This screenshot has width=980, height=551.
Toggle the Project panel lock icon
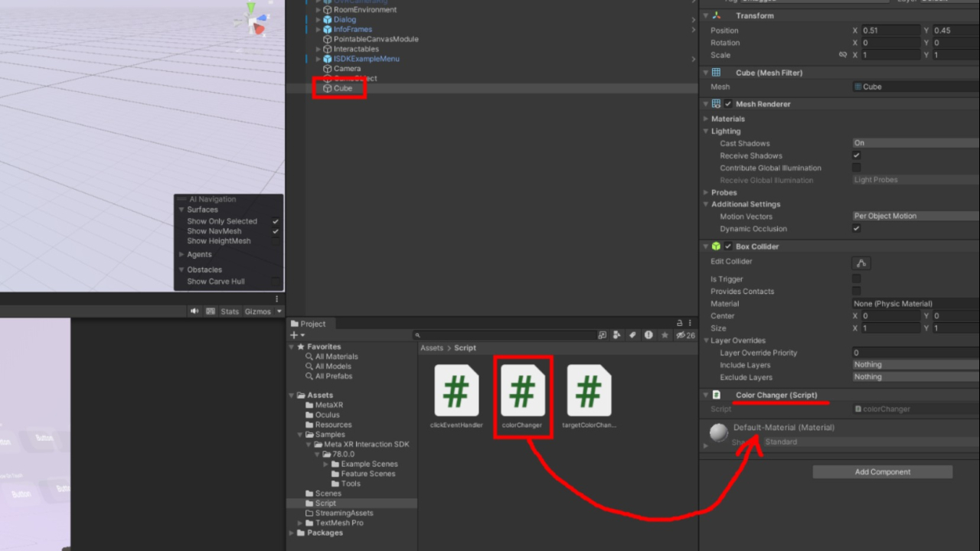[679, 324]
